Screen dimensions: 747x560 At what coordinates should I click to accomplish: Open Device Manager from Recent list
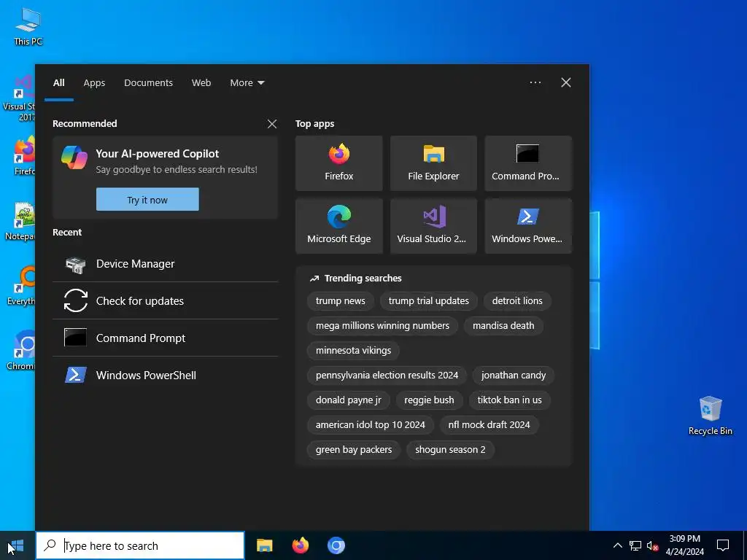click(166, 264)
